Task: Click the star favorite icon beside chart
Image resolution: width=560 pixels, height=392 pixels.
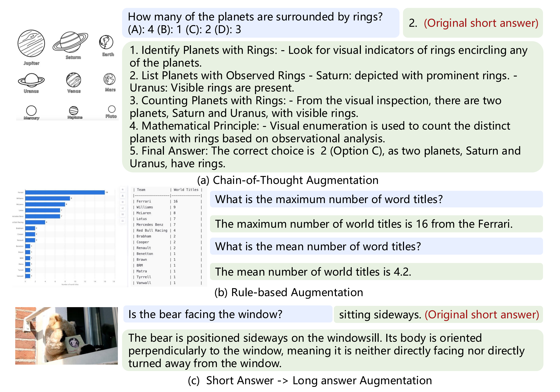Action: pyautogui.click(x=123, y=189)
